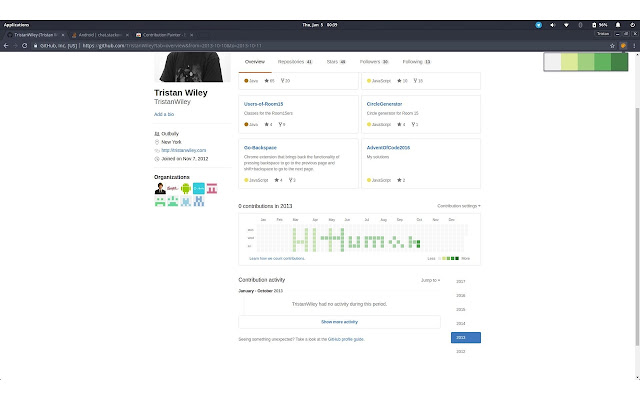Open the organization with red script logo
Screen dimensions: 640x400
pyautogui.click(x=173, y=188)
